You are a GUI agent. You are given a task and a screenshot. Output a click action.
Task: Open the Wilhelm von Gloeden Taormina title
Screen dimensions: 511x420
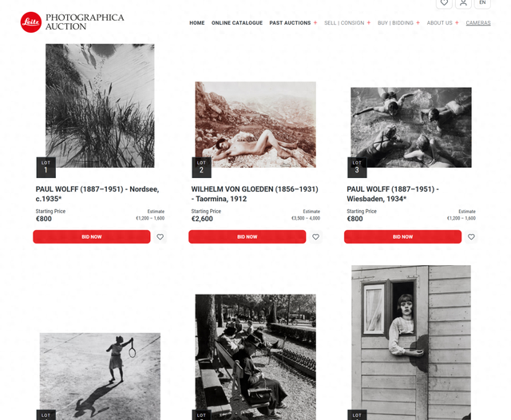[x=255, y=194]
